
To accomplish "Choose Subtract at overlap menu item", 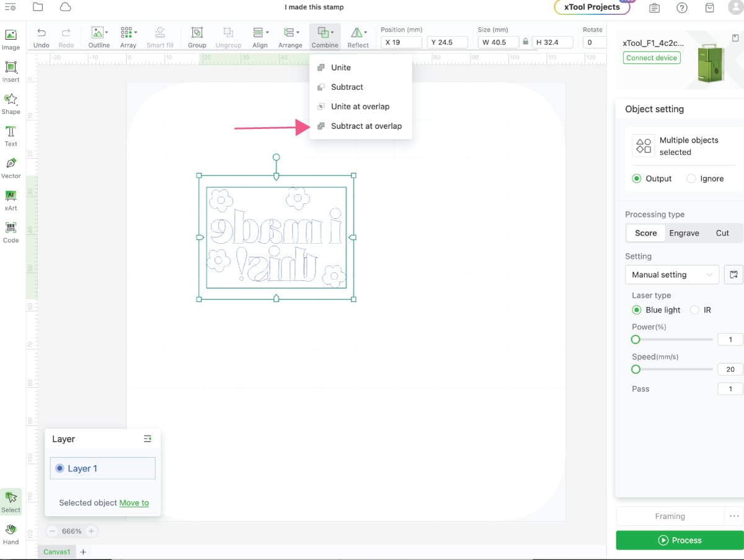I will point(366,126).
